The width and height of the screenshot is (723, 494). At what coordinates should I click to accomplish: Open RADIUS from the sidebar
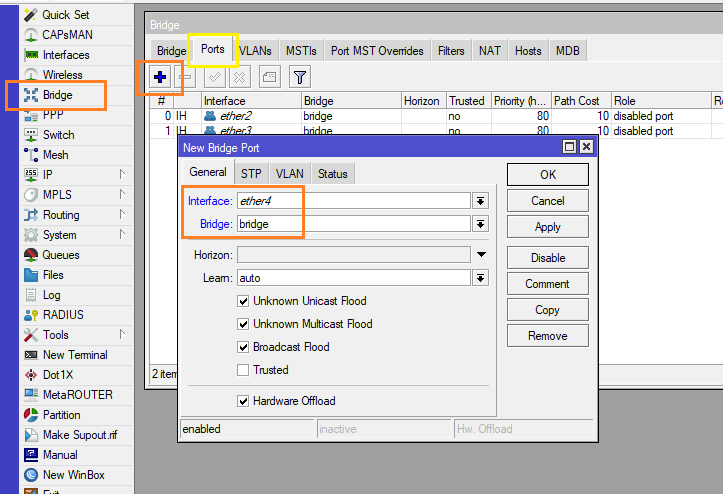[62, 315]
